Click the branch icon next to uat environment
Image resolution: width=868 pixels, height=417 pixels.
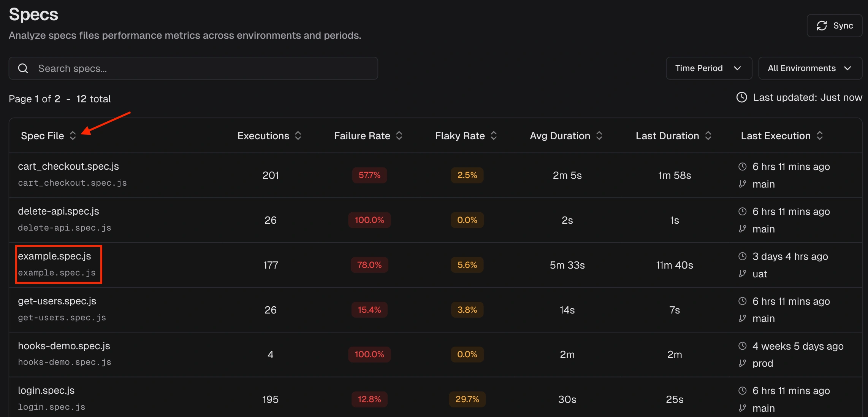[742, 274]
